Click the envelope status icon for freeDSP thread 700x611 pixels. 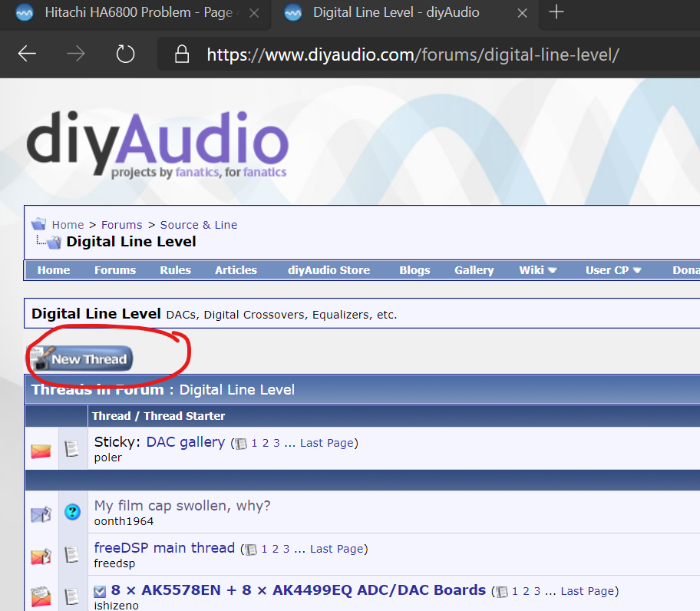[x=41, y=557]
